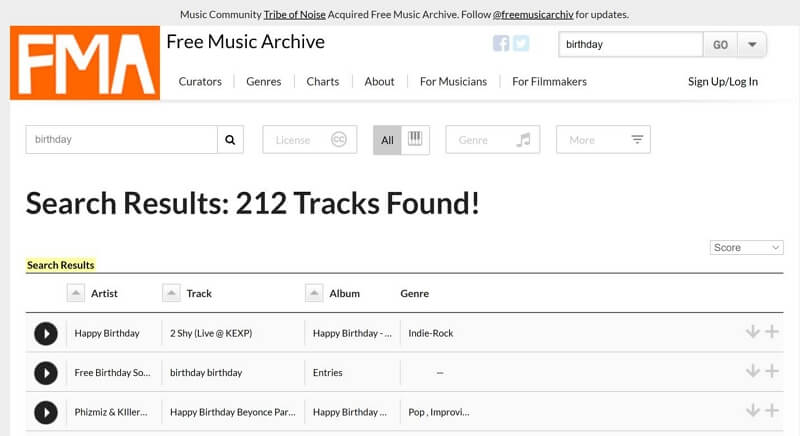Open the Facebook icon link
The image size is (800, 436).
[501, 43]
